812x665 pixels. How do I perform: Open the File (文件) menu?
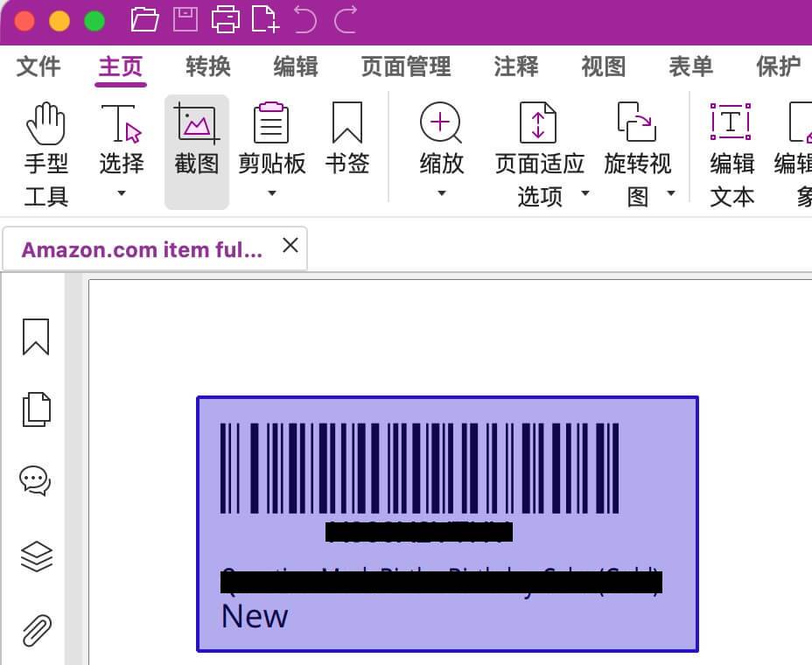(x=38, y=66)
